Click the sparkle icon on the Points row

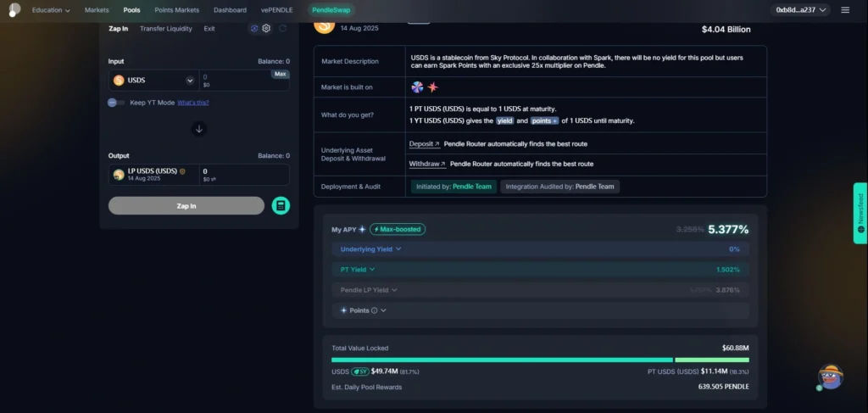(x=344, y=310)
